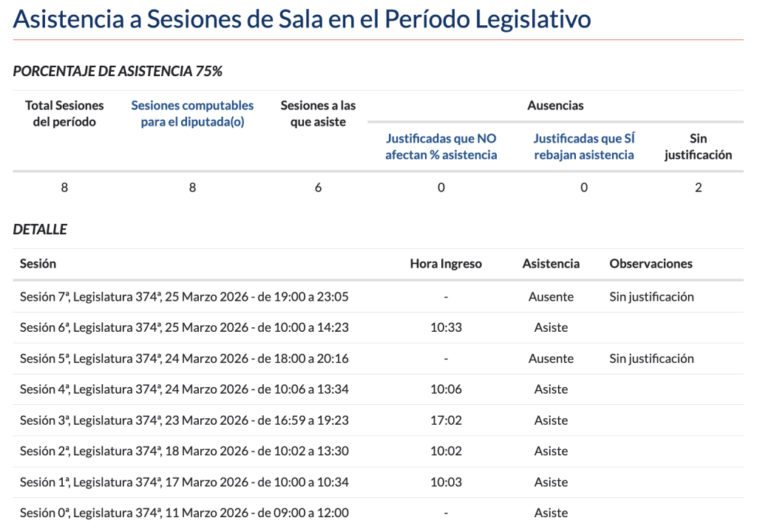Click the 'Hora Ingreso' column header
The height and width of the screenshot is (532, 757).
pyautogui.click(x=446, y=264)
